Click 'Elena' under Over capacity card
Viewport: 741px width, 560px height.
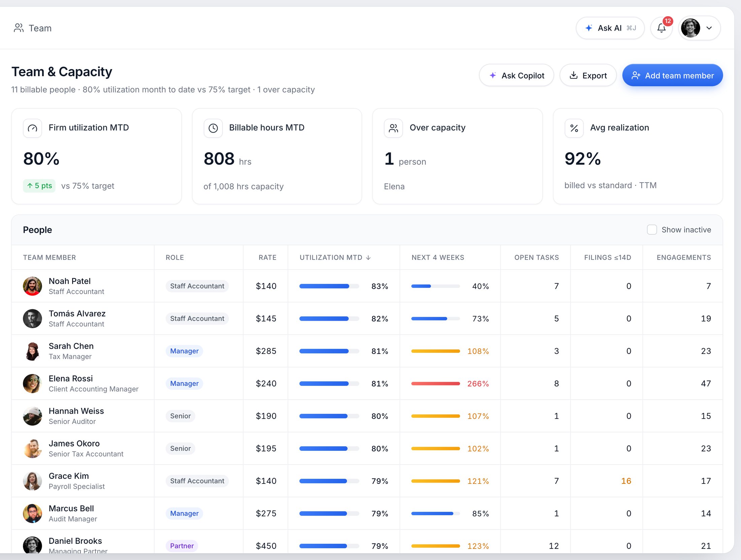click(x=394, y=186)
